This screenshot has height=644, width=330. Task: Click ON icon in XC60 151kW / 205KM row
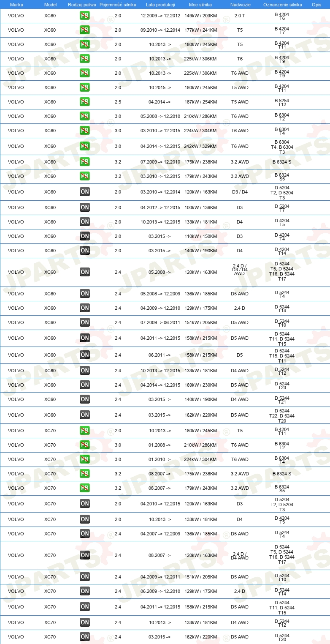coord(84,322)
